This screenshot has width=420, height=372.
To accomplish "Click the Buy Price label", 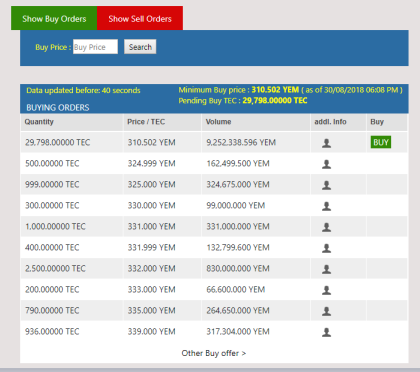I will point(53,47).
